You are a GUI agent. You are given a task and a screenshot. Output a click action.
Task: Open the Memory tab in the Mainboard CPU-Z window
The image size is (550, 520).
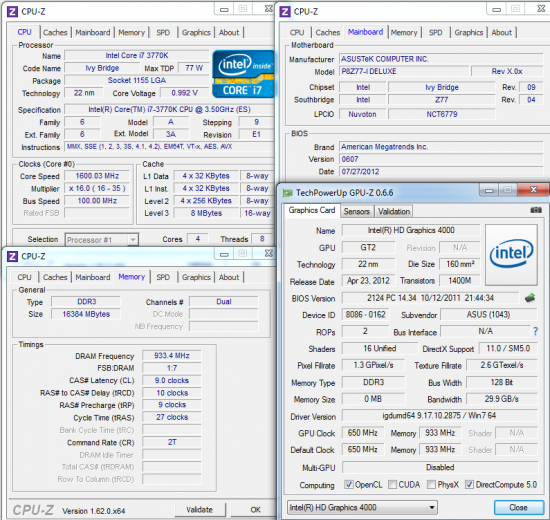pos(404,33)
